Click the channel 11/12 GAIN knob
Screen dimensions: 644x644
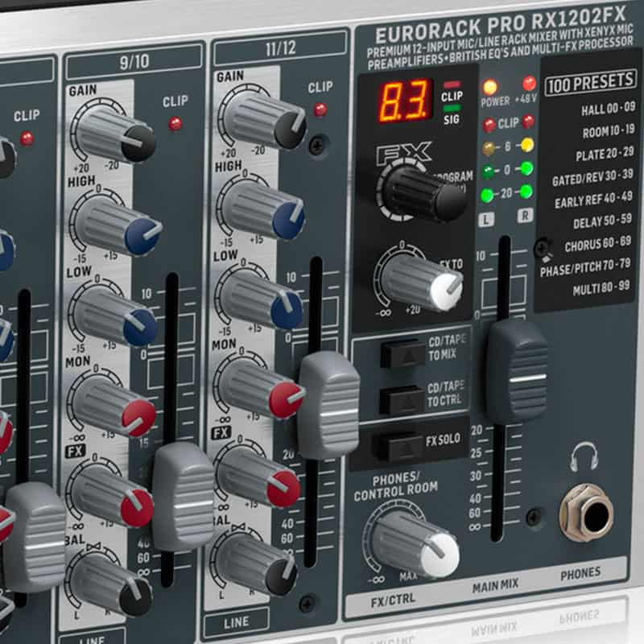click(265, 120)
